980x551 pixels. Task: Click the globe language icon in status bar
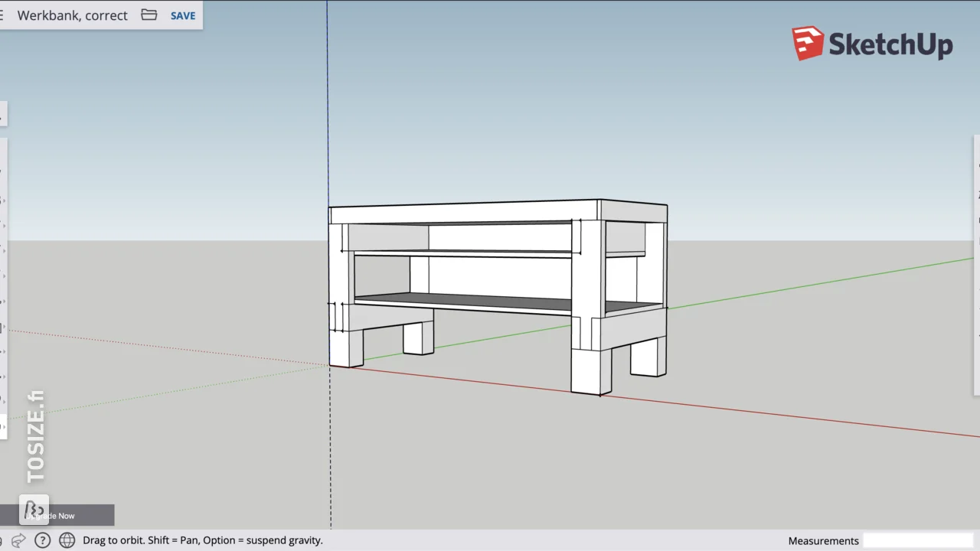pyautogui.click(x=67, y=540)
